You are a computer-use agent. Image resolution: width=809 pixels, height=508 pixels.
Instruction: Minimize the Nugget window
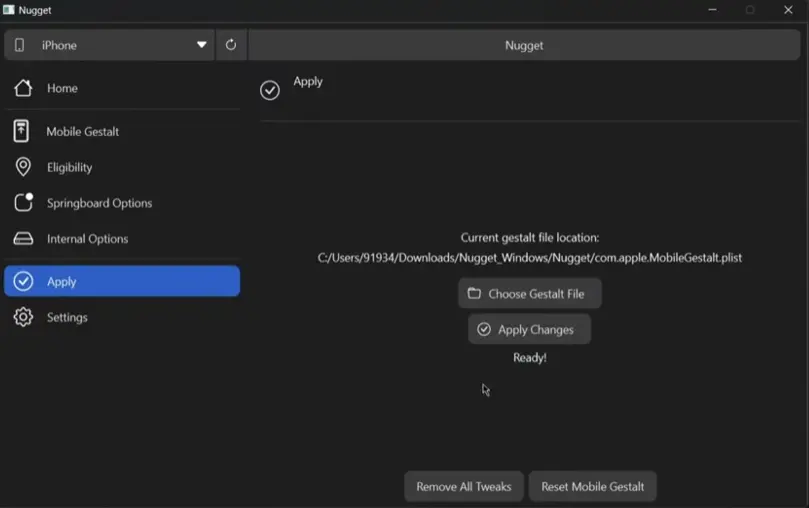coord(713,10)
